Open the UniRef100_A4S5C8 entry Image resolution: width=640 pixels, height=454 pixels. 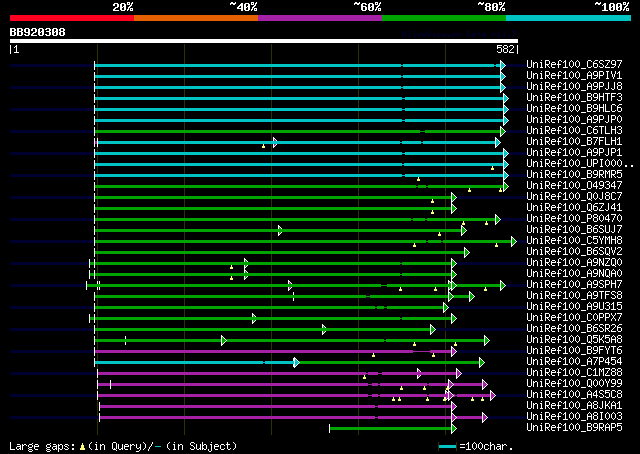click(574, 395)
